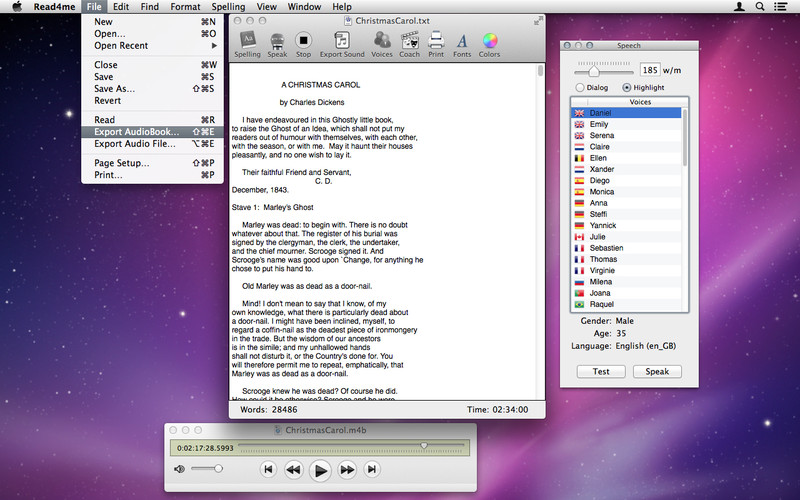Open the Voices toolbar icon
800x500 pixels.
click(x=382, y=44)
